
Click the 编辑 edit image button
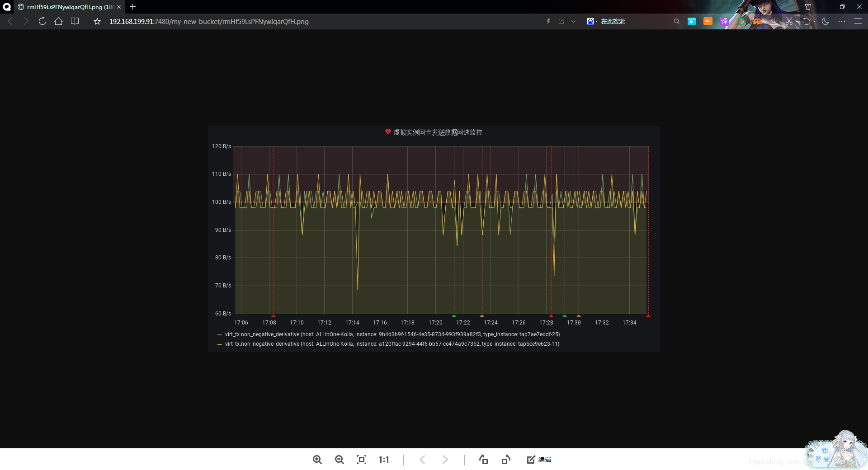(539, 460)
